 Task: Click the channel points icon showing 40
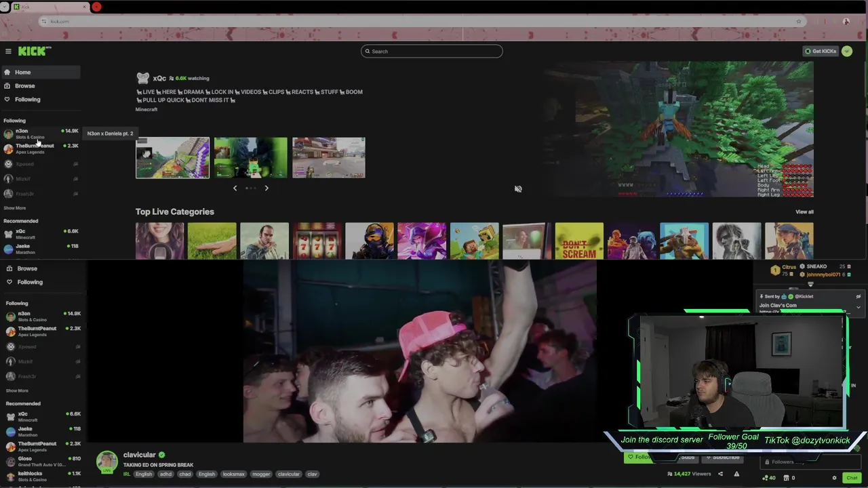pyautogui.click(x=769, y=478)
